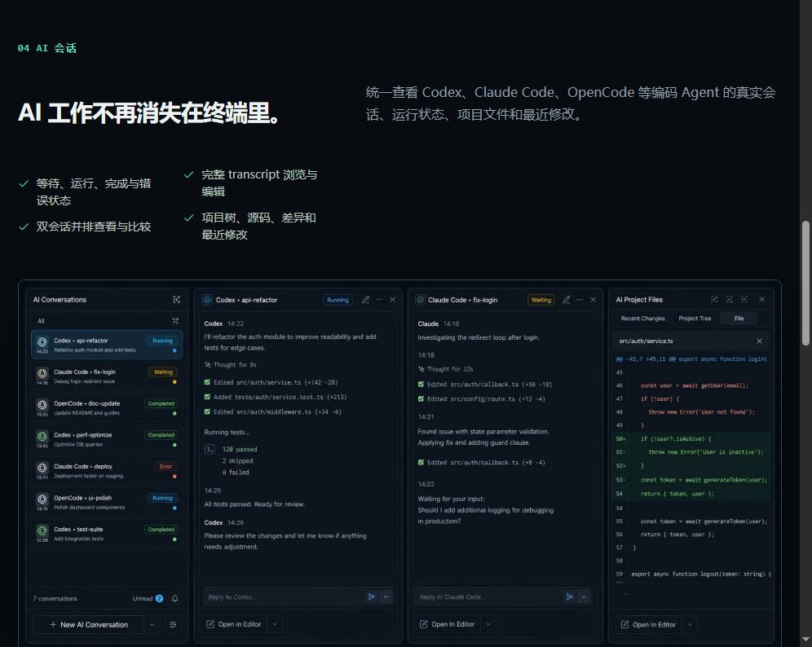The height and width of the screenshot is (647, 812).
Task: Close the Codex api-refactor panel
Action: 392,300
